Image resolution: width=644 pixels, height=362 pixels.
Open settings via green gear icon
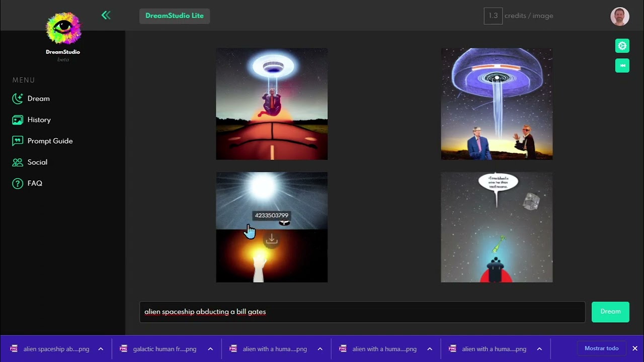(x=622, y=46)
